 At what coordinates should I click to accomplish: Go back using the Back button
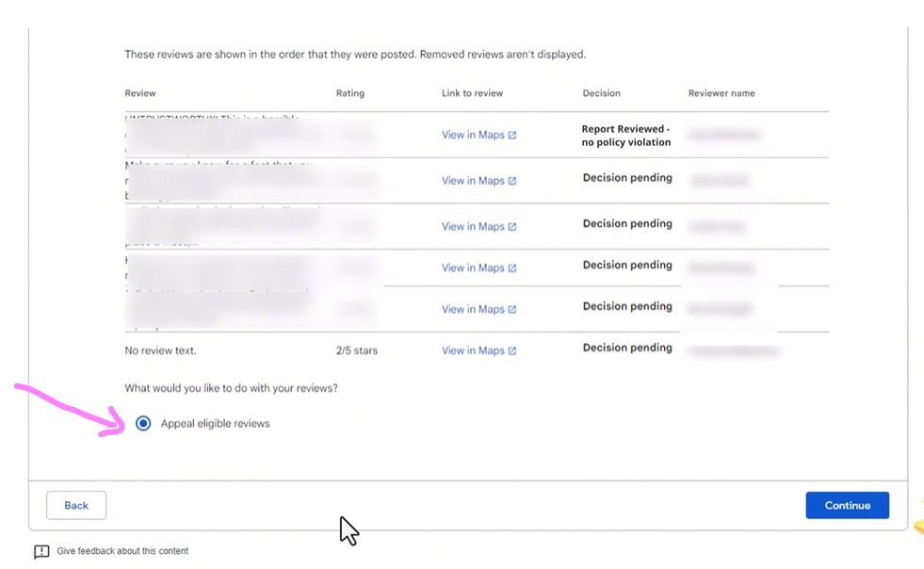[x=76, y=506]
